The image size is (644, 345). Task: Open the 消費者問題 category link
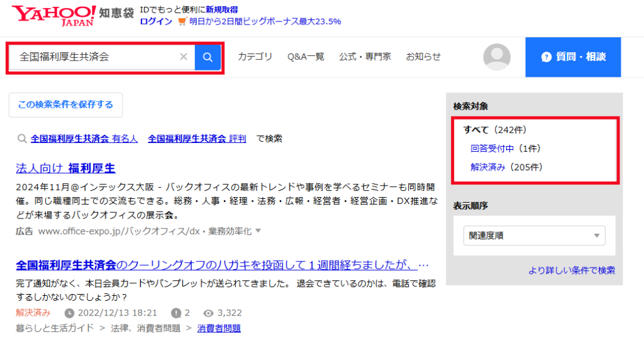(x=219, y=328)
